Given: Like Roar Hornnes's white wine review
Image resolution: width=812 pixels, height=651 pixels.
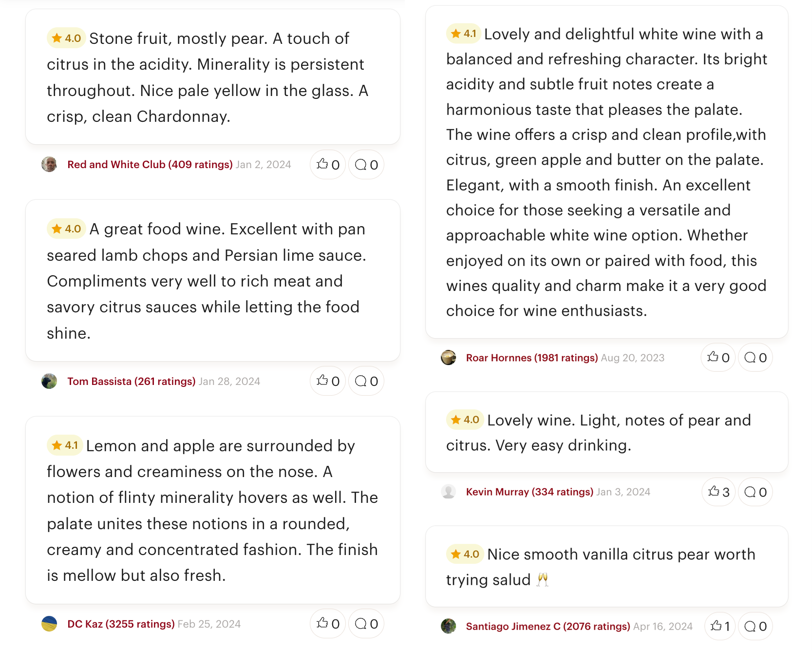Looking at the screenshot, I should (718, 358).
